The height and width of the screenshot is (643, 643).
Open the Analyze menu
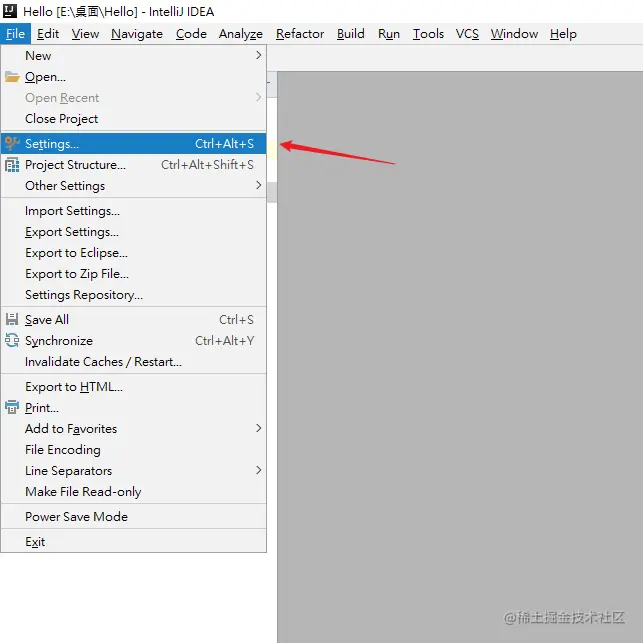241,34
